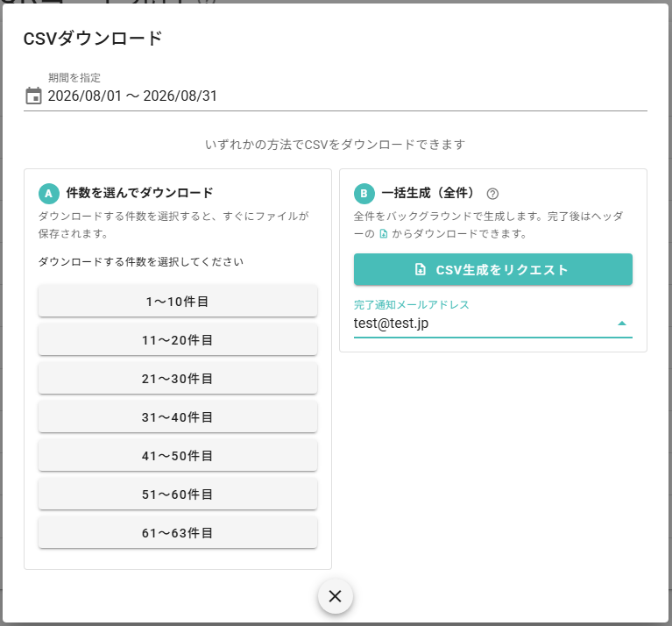
Task: Click the file icon on CSV生成をリクエスト button
Action: (420, 269)
